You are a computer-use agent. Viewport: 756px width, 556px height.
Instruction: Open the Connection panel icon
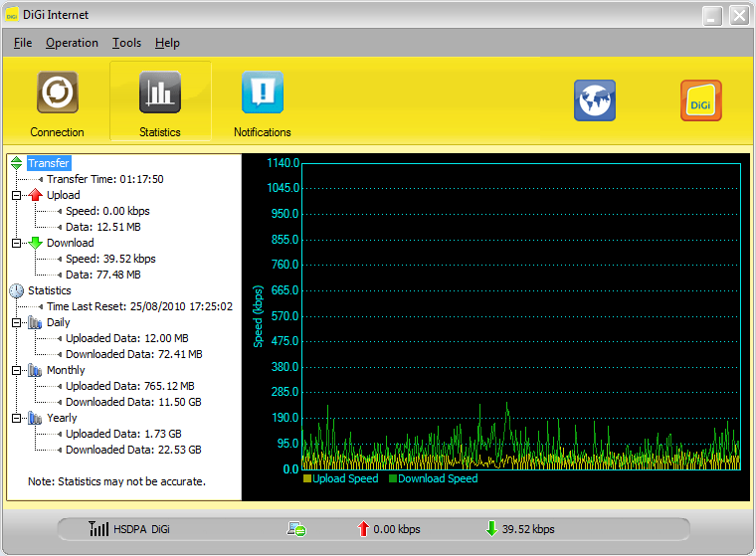tap(57, 93)
